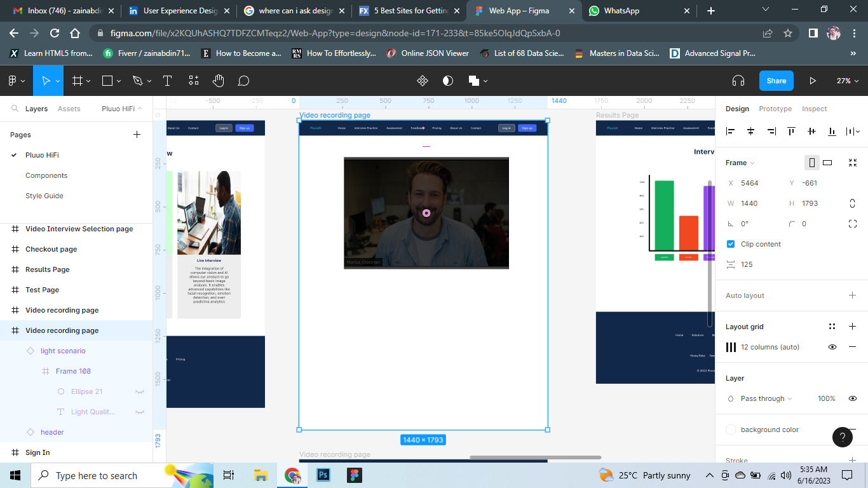This screenshot has width=868, height=488.
Task: Align horizontal centers icon
Action: click(751, 132)
